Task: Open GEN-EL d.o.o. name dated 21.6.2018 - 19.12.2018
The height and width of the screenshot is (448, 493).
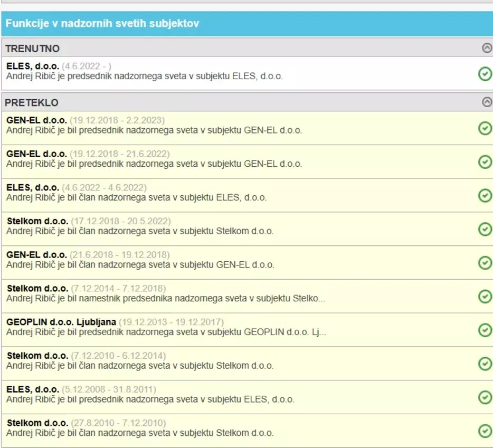Action: pyautogui.click(x=36, y=255)
